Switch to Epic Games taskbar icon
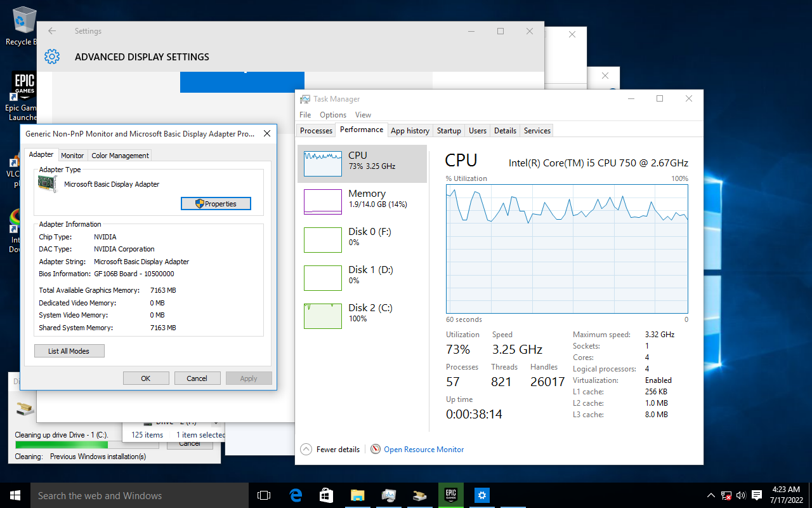 (x=451, y=495)
